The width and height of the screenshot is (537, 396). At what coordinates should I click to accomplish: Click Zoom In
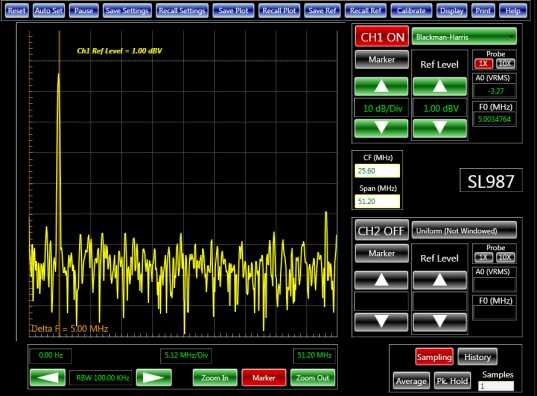[x=215, y=378]
